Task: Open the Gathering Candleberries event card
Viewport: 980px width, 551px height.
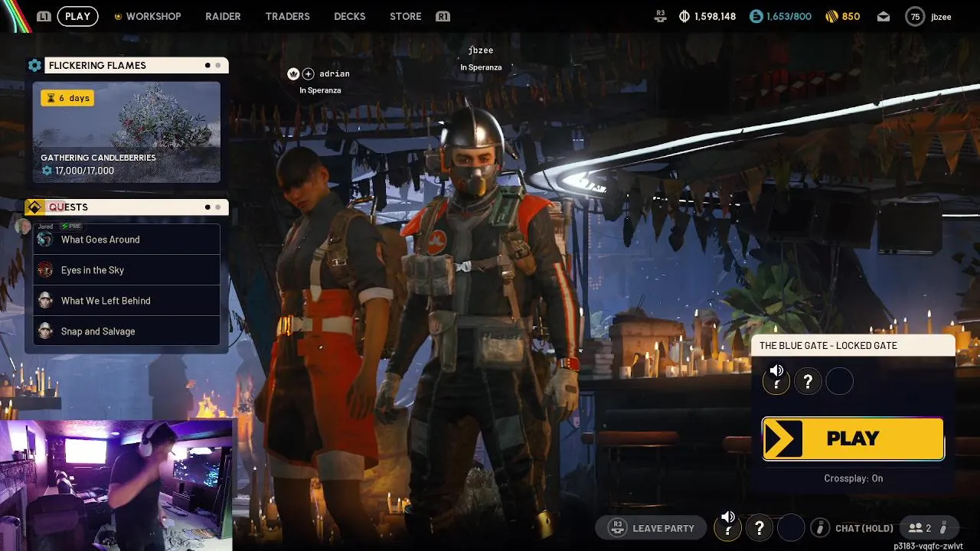Action: point(126,132)
